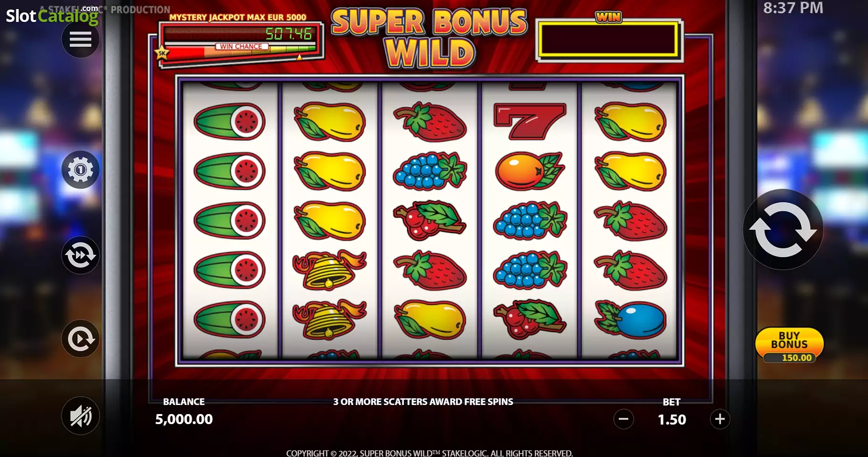868x457 pixels.
Task: Increase the bet with plus button
Action: tap(720, 419)
